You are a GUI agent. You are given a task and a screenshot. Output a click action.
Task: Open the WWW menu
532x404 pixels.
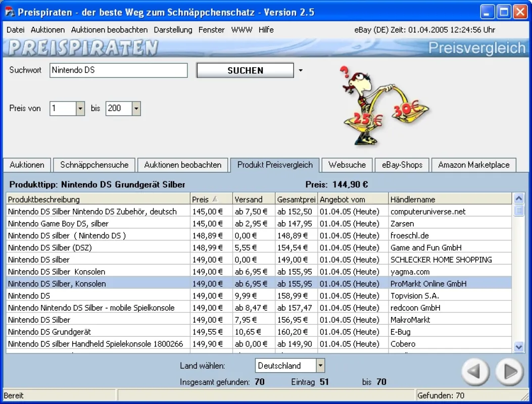[x=241, y=30]
